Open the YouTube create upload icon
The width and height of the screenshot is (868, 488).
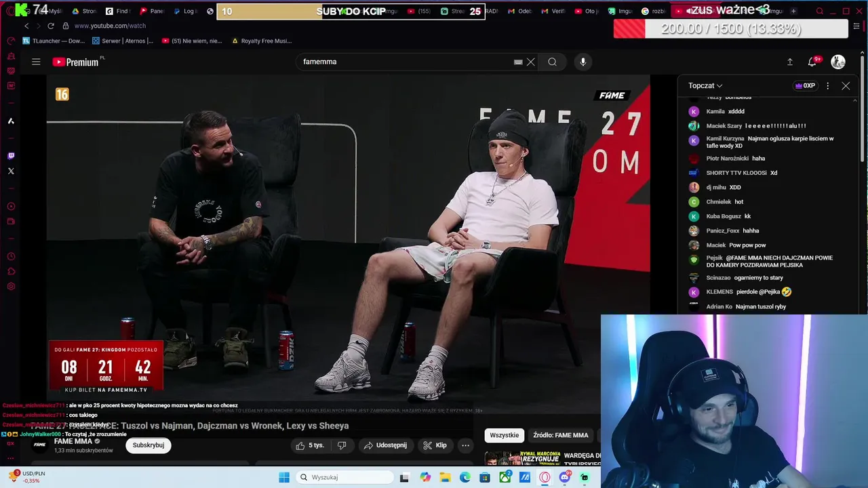click(x=789, y=62)
